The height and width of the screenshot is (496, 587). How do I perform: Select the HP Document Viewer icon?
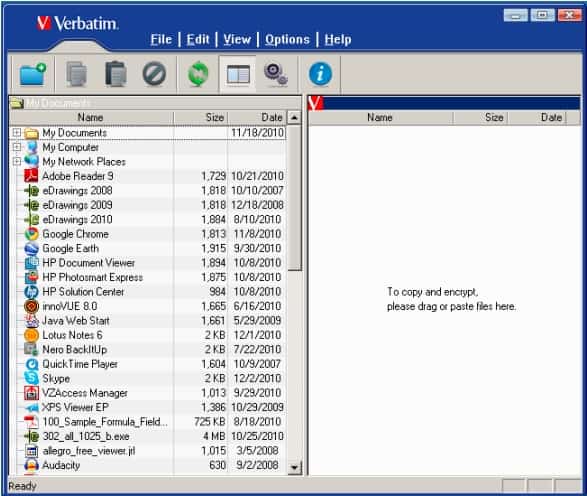31,263
